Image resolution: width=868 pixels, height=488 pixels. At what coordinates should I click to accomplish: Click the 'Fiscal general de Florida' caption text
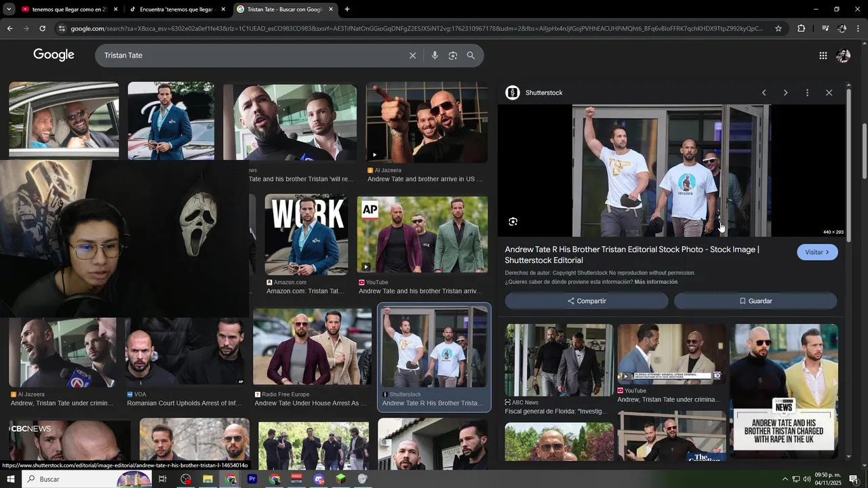[x=558, y=411]
